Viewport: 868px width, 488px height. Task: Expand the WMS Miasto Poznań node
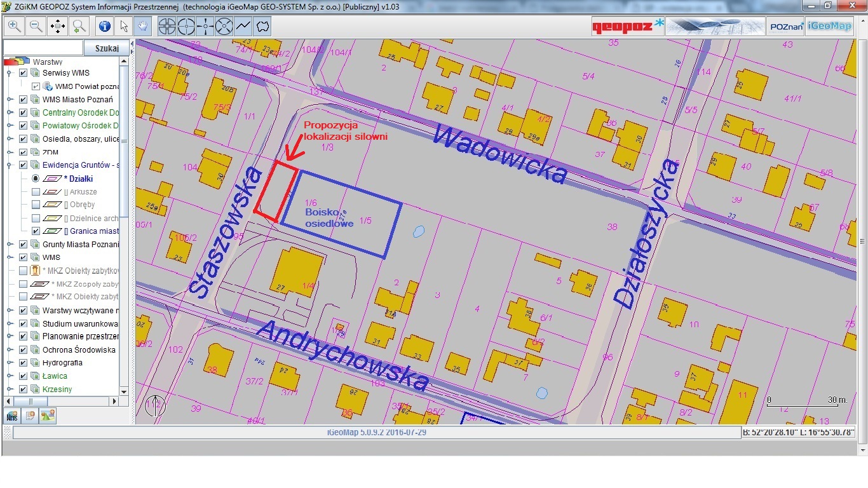[x=10, y=100]
